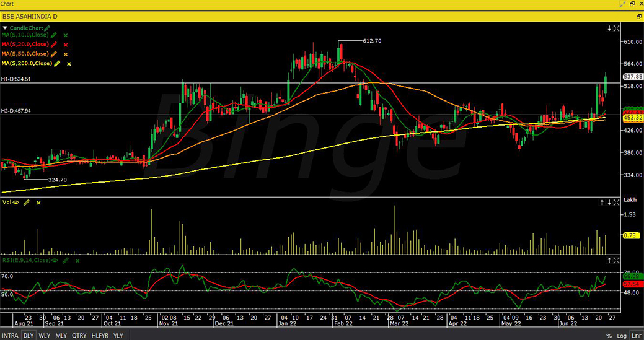The width and height of the screenshot is (644, 340).
Task: Click the H2-D:457.94 line label
Action: pyautogui.click(x=15, y=111)
